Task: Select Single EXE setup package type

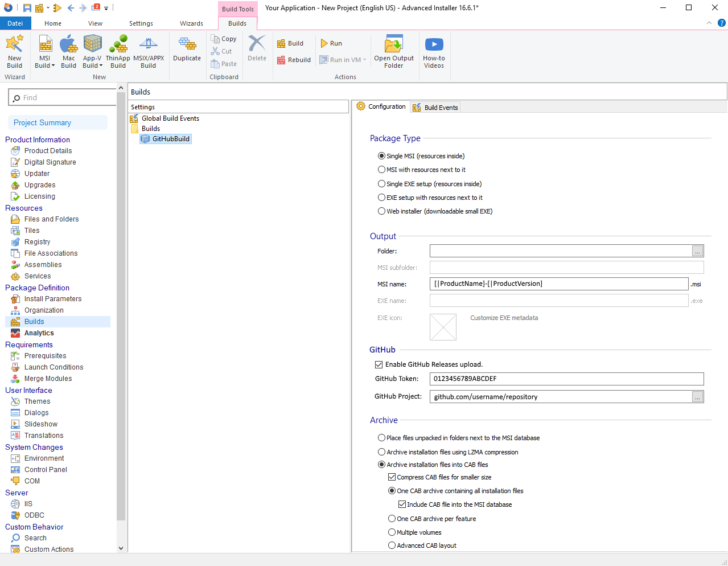Action: pyautogui.click(x=382, y=184)
